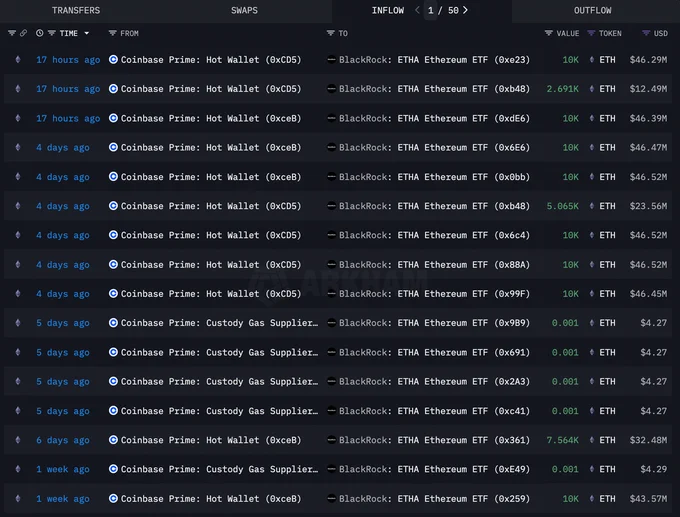Open Coinbase Prime Hot Wallet sender of 0xdE6 row
The height and width of the screenshot is (517, 680).
211,118
